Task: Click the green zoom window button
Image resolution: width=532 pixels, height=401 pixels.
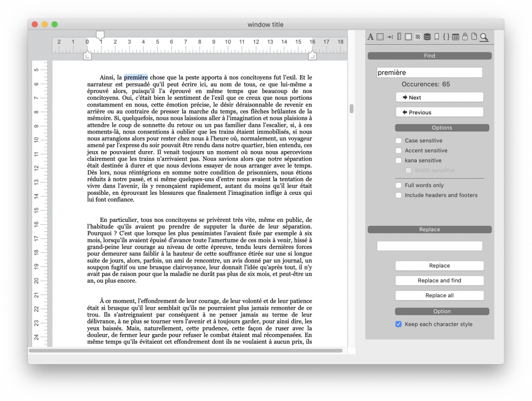Action: tap(55, 24)
